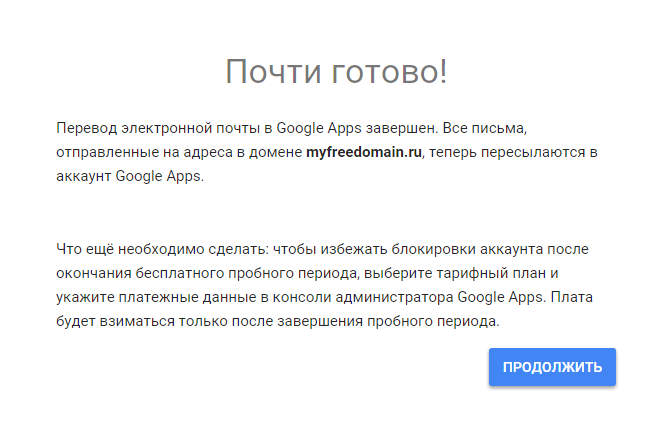
Task: Click the heading "Почти готово!"
Action: [336, 73]
